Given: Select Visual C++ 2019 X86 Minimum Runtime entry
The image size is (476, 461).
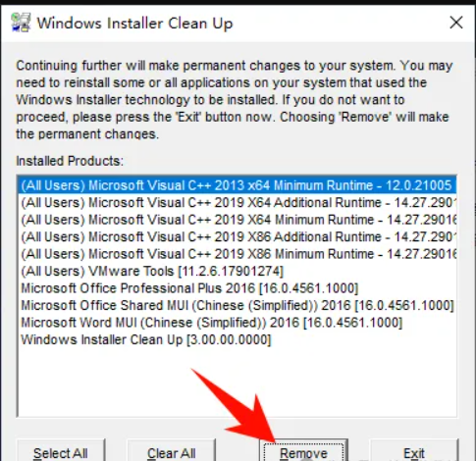Looking at the screenshot, I should 238,254.
